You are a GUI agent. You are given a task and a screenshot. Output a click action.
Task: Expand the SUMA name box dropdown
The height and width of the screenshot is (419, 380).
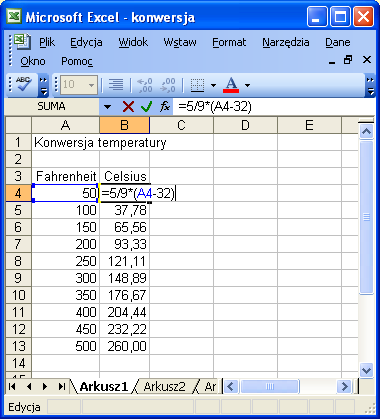click(107, 107)
